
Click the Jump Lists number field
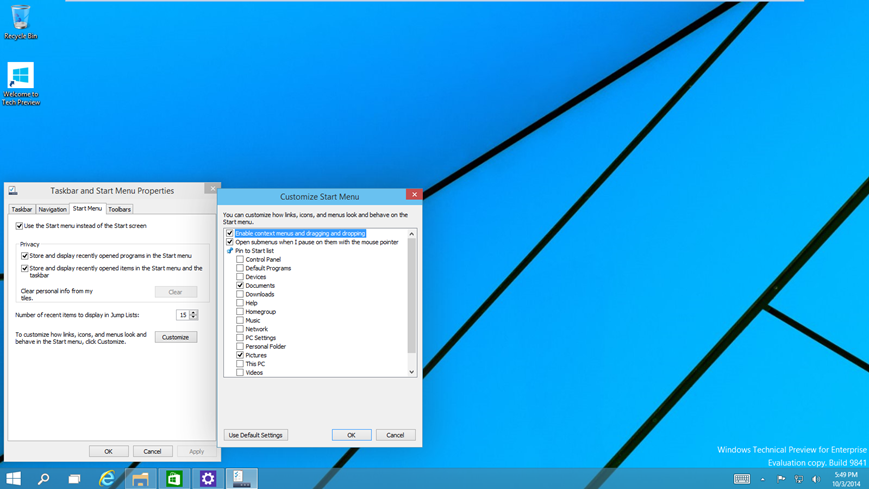(x=182, y=315)
